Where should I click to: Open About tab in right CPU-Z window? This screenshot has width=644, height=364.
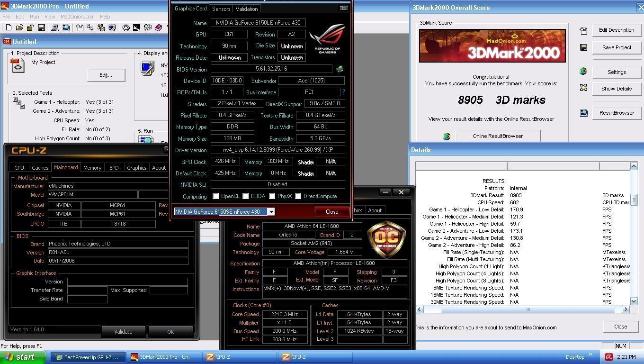pyautogui.click(x=375, y=210)
